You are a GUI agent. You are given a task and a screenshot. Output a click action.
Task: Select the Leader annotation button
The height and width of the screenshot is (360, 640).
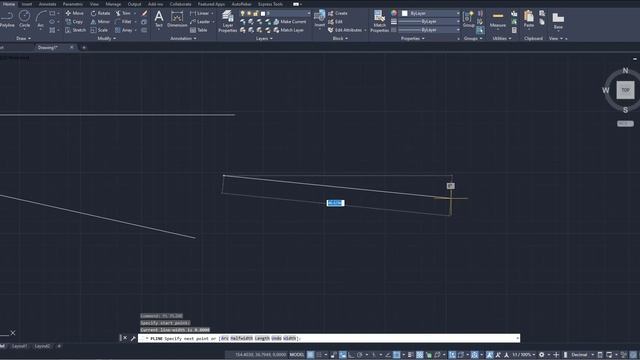[x=200, y=22]
